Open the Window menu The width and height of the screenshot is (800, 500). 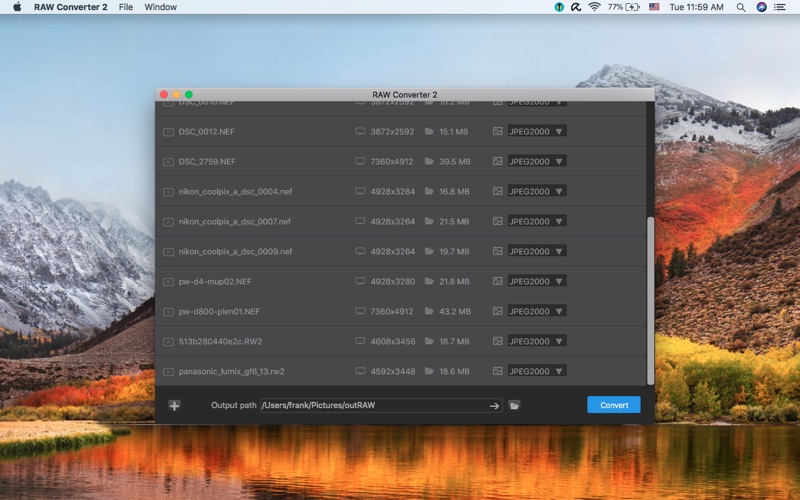pos(160,7)
